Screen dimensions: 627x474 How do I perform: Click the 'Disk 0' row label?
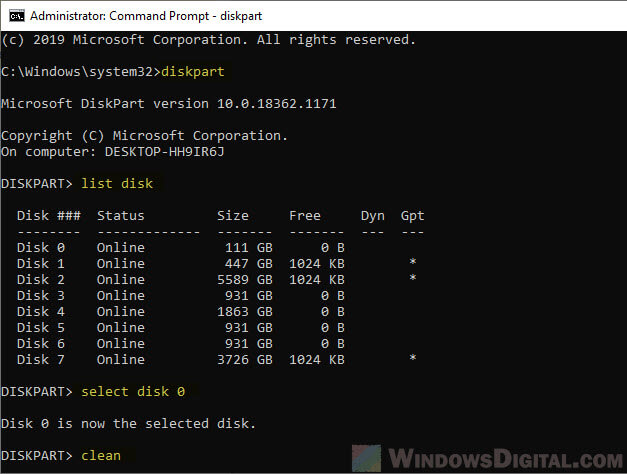coord(41,248)
